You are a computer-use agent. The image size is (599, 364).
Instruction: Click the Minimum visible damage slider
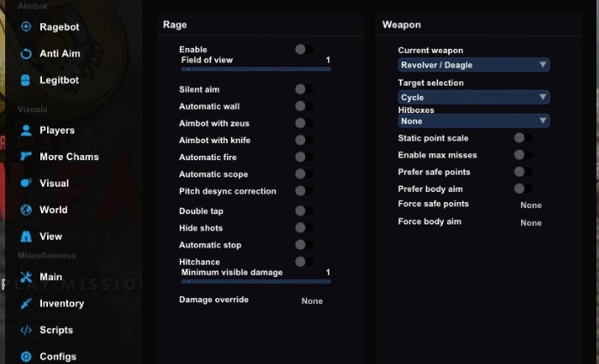(255, 281)
